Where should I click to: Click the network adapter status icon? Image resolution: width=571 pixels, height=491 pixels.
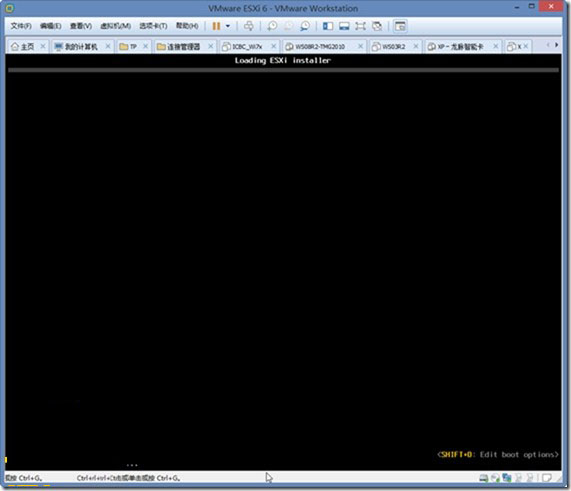coord(507,478)
